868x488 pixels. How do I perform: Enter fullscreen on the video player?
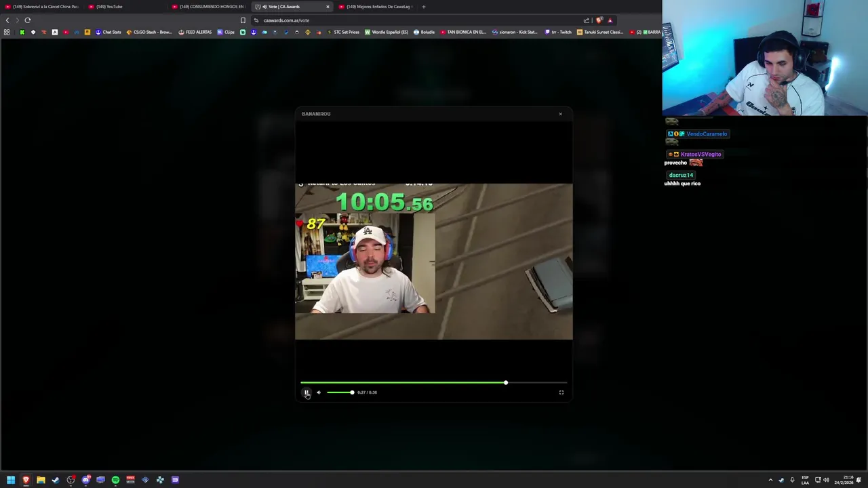pos(561,392)
